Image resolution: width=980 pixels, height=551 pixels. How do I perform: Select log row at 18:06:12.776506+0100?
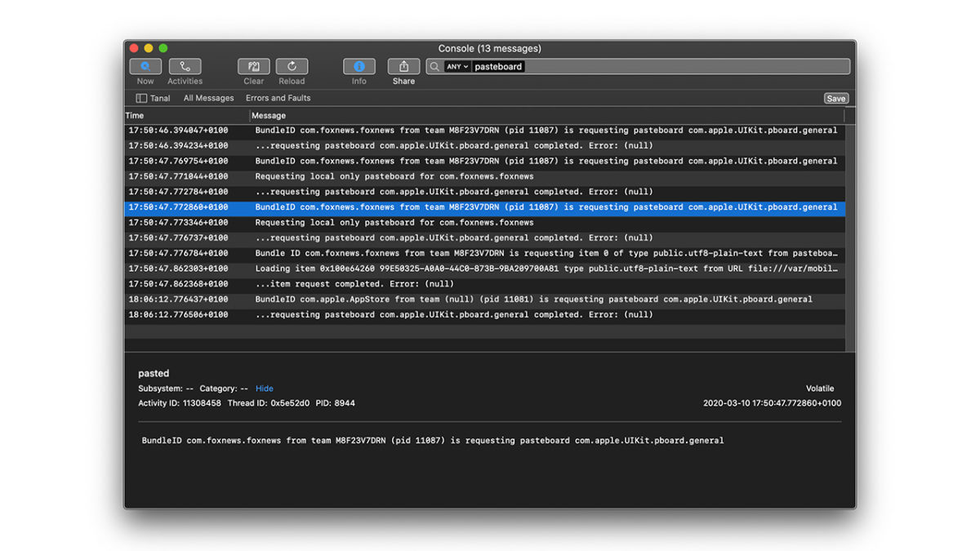[x=485, y=314]
